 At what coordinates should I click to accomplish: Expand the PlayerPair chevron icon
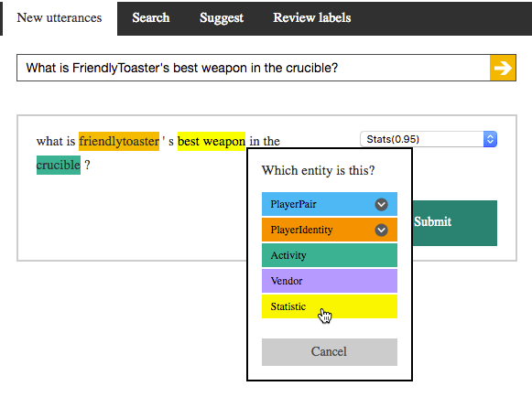tap(381, 204)
